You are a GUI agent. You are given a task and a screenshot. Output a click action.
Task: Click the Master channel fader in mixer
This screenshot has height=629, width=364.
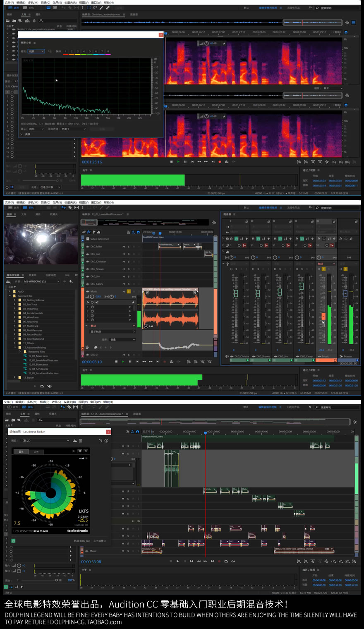coord(345,293)
